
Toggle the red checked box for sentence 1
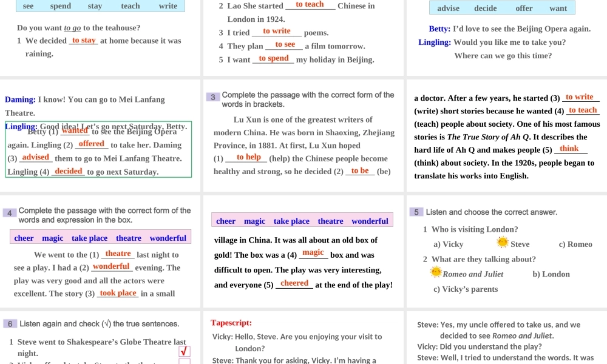pyautogui.click(x=185, y=351)
